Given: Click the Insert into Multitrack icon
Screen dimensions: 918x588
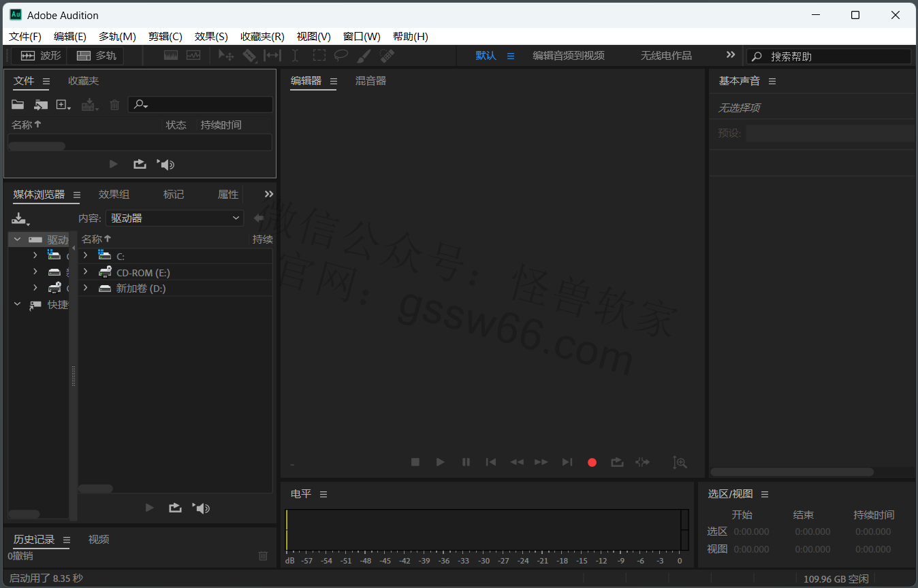Looking at the screenshot, I should (90, 105).
